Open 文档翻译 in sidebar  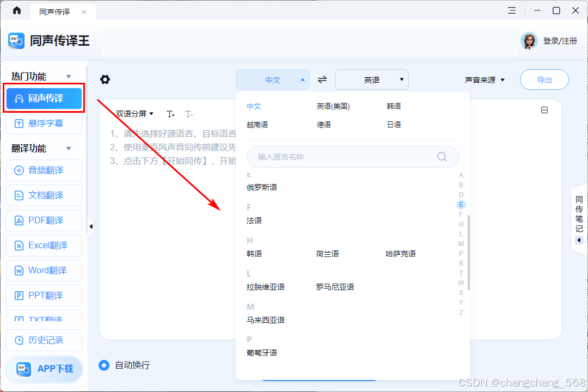(44, 195)
